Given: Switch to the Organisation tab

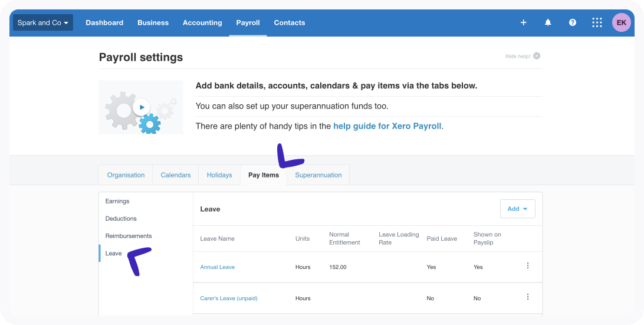Looking at the screenshot, I should 126,175.
